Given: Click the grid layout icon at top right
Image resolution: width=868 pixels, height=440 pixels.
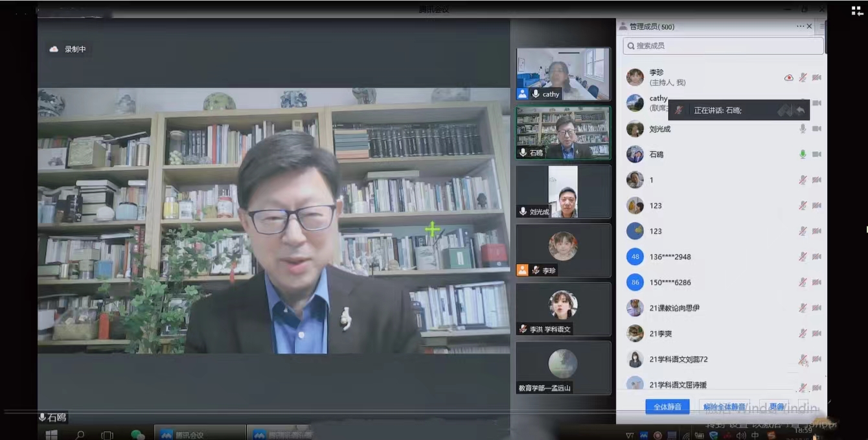Looking at the screenshot, I should coord(857,11).
